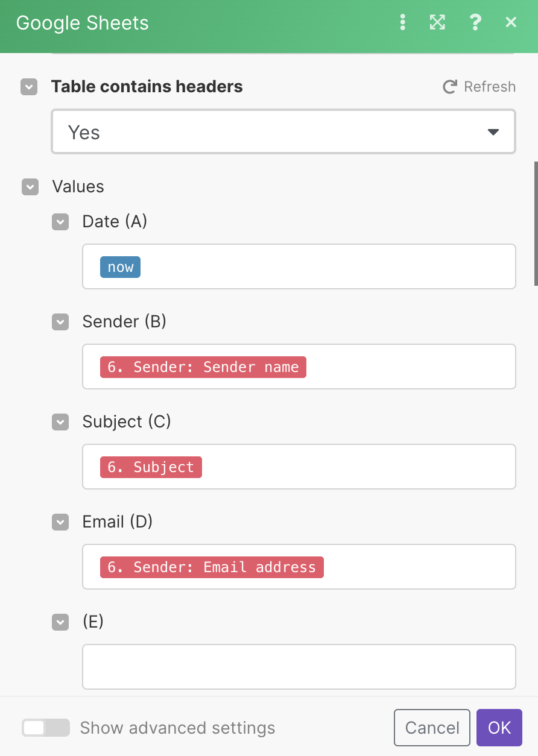This screenshot has height=756, width=538.
Task: Click the Subject (C) field chevron
Action: [60, 422]
